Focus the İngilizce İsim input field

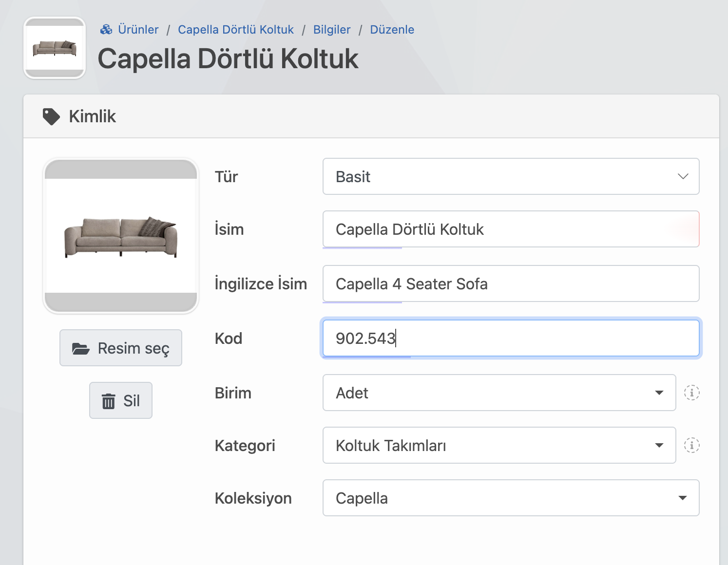click(511, 283)
